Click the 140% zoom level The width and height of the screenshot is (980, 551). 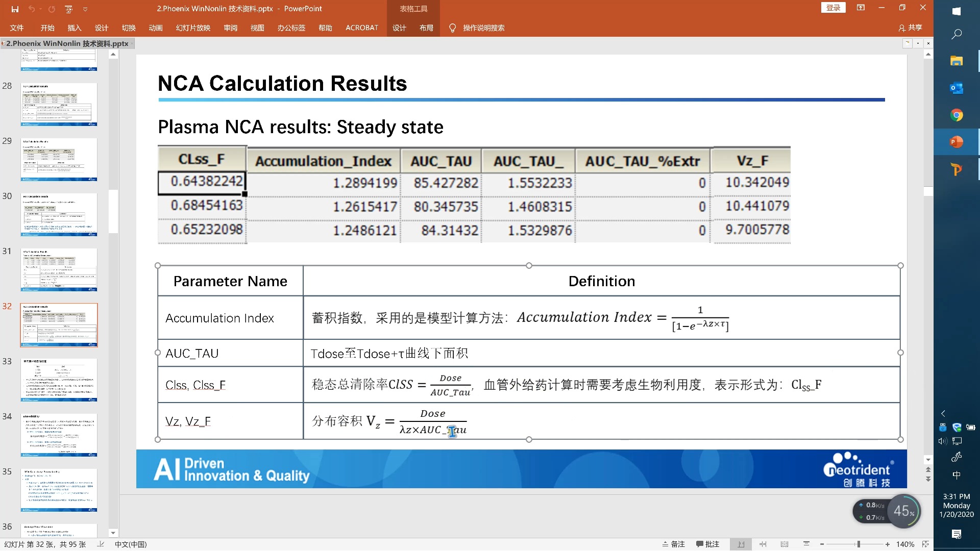coord(905,544)
